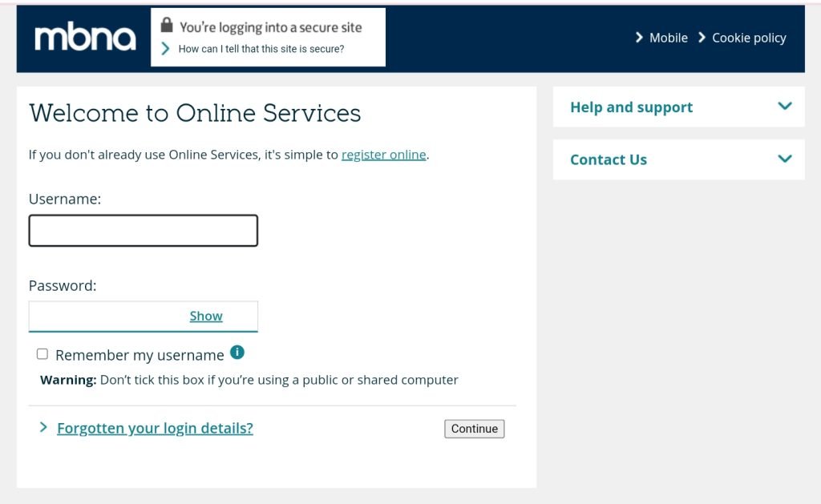Screen dimensions: 821x504
Task: Follow the register online link
Action: pos(384,155)
